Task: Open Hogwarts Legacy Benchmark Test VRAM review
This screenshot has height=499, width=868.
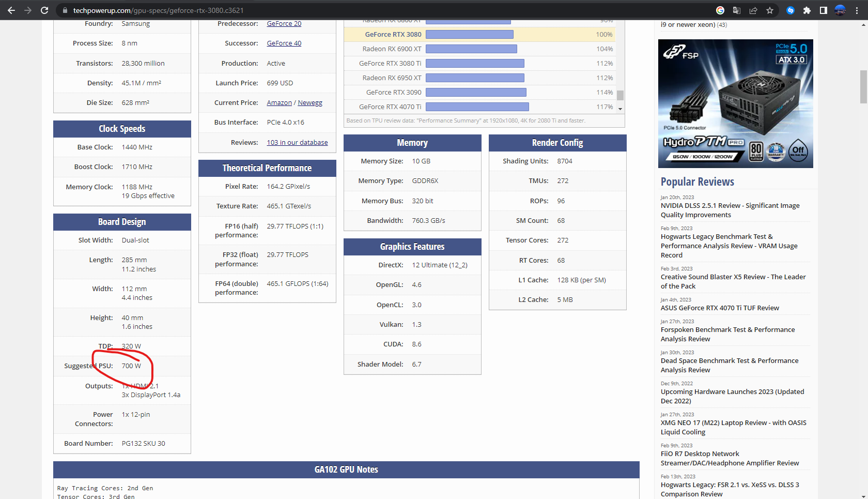Action: 729,246
